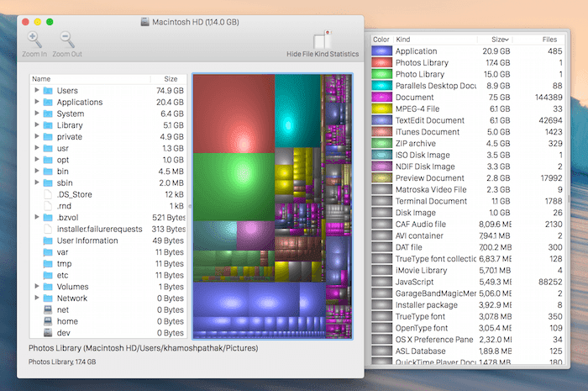Select the dev drive icon
The height and width of the screenshot is (391, 588).
coord(48,333)
